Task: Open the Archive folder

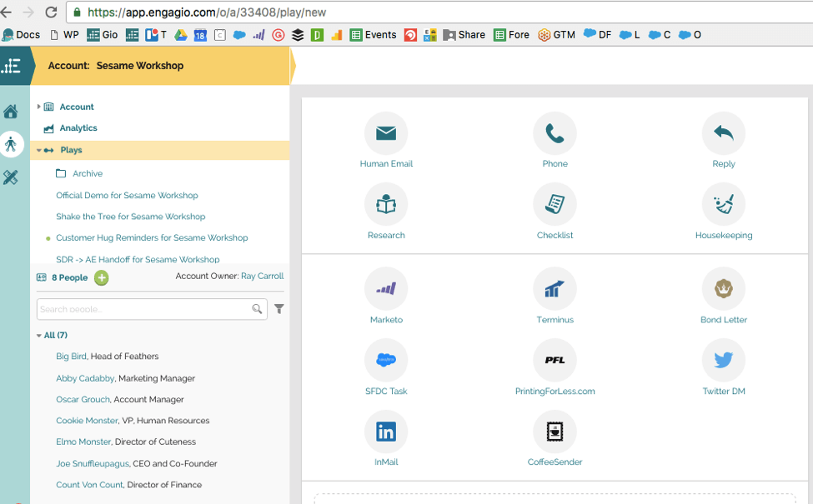Action: pos(87,173)
